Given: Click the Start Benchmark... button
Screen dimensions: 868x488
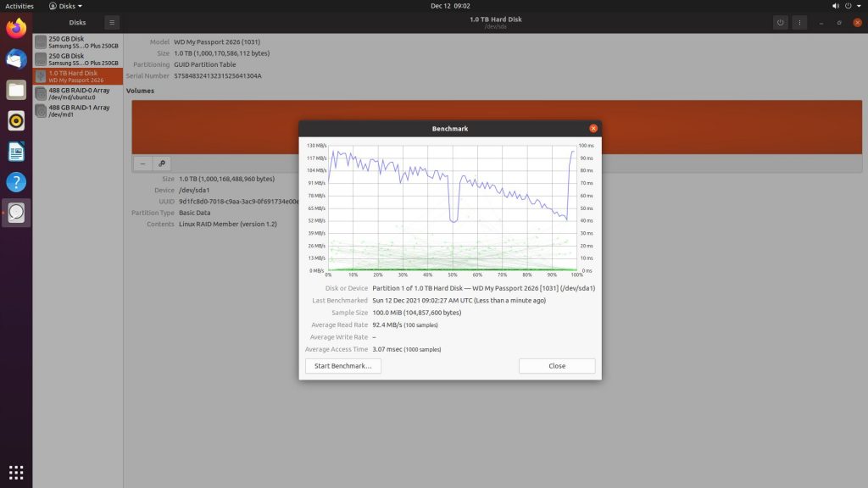Looking at the screenshot, I should pos(342,366).
